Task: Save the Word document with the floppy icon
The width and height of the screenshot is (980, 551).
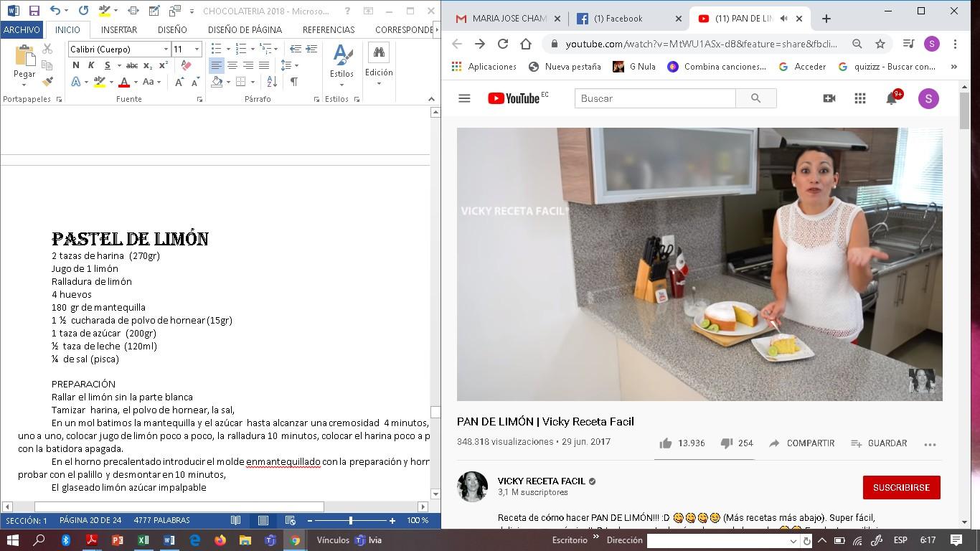Action: [34, 11]
